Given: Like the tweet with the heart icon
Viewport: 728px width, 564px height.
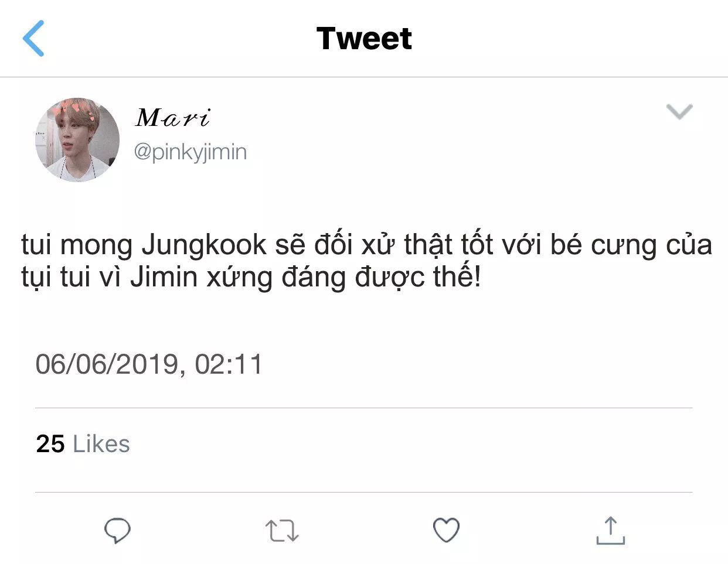Looking at the screenshot, I should pyautogui.click(x=446, y=531).
